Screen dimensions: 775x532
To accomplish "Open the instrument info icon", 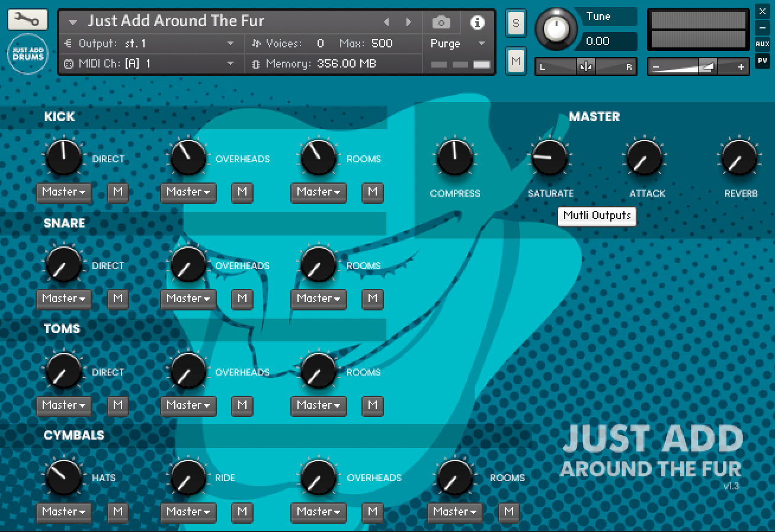I will coord(477,23).
